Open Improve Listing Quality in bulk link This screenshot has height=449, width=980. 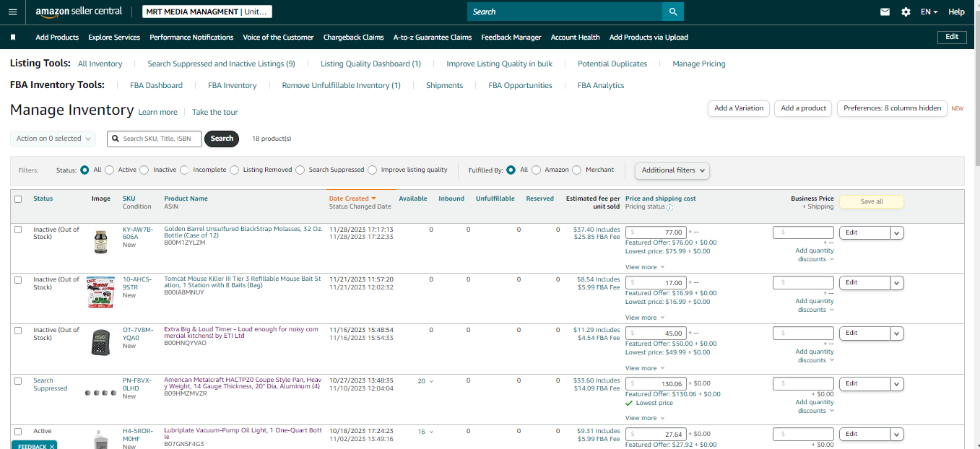point(499,64)
